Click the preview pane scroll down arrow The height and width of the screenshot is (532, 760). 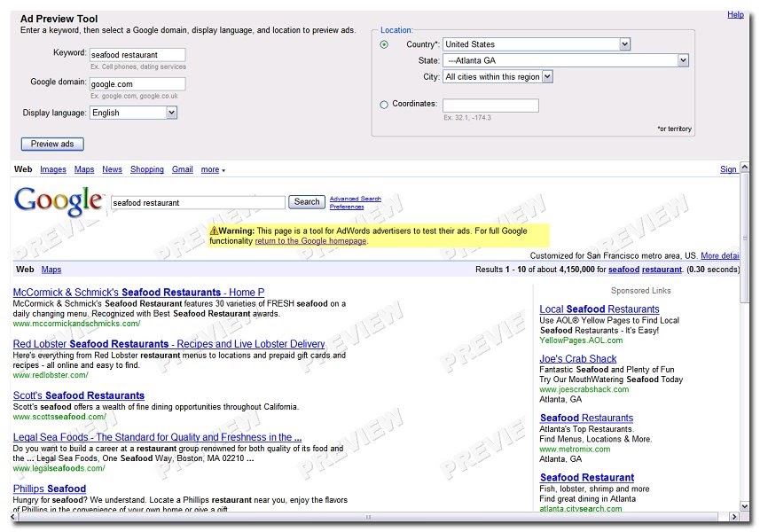745,506
